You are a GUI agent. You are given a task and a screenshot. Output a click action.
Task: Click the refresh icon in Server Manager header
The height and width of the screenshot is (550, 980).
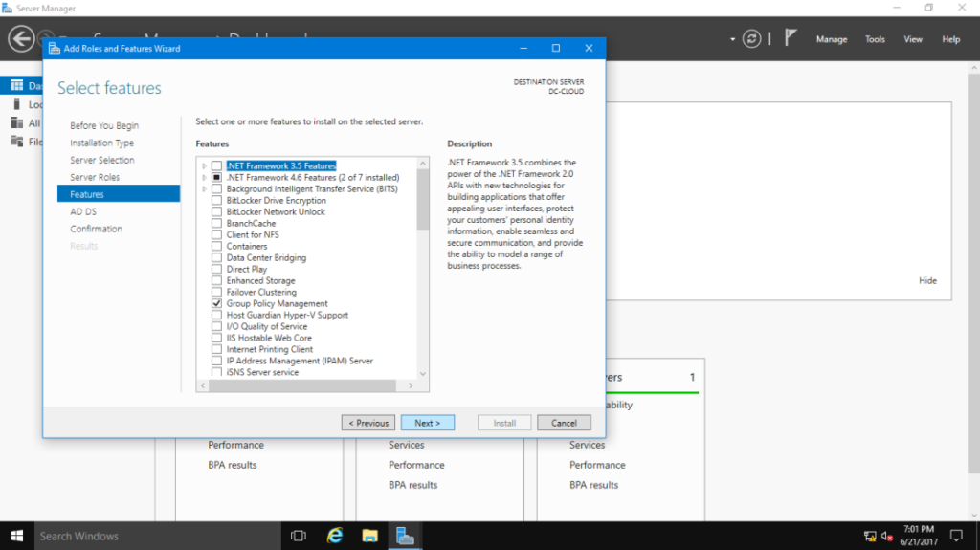[752, 39]
